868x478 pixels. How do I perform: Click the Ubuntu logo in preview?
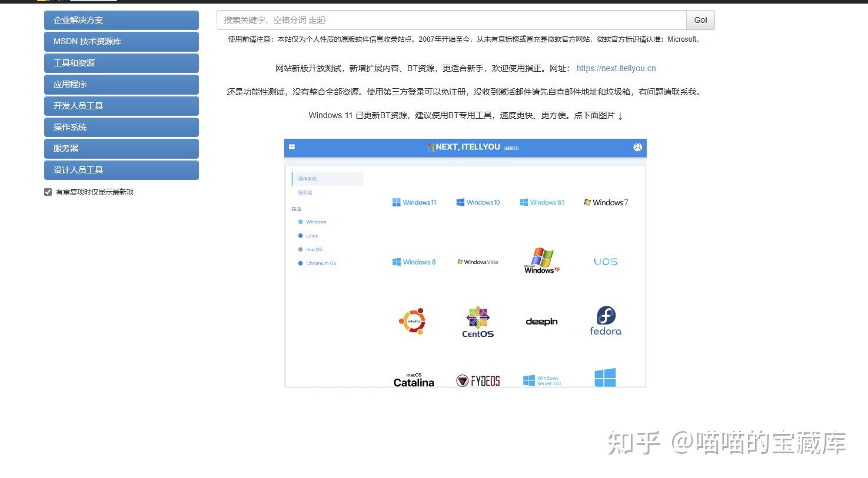point(413,322)
